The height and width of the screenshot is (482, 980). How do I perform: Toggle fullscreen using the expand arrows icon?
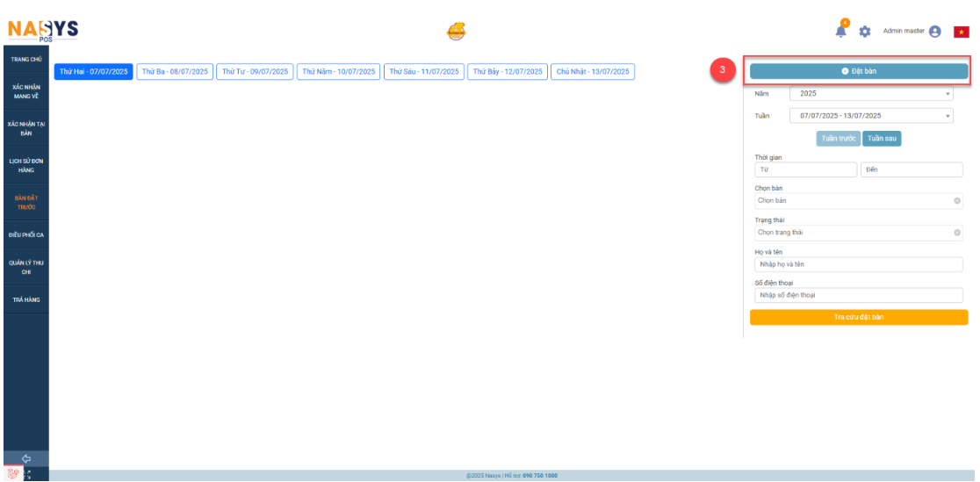[x=27, y=474]
